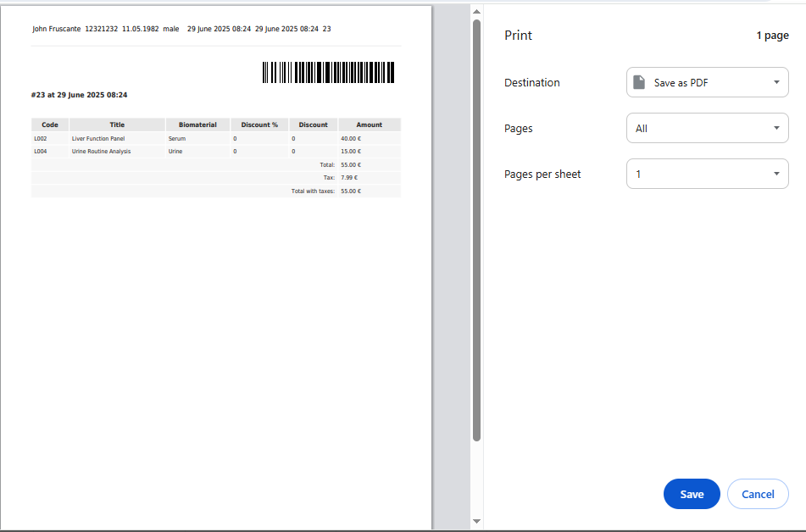Click the preview vertical scrollbar thumb
This screenshot has width=806, height=532.
[x=476, y=229]
